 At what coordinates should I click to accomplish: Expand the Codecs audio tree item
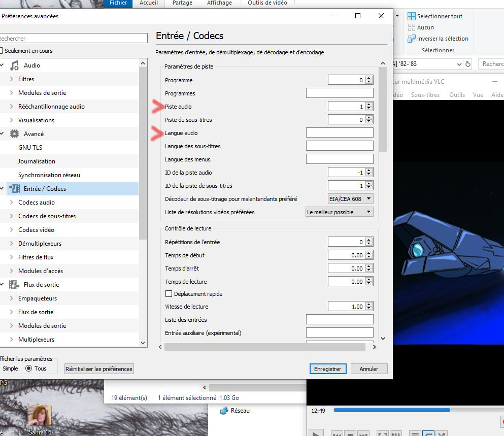click(x=12, y=202)
